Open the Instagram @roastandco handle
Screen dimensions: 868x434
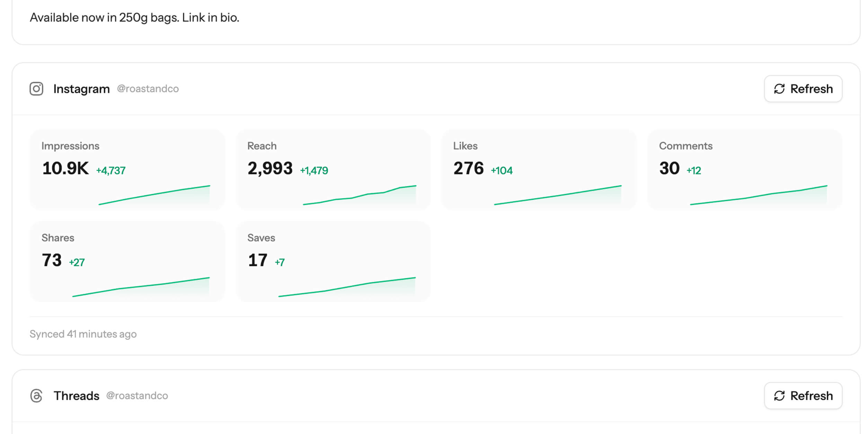point(148,89)
